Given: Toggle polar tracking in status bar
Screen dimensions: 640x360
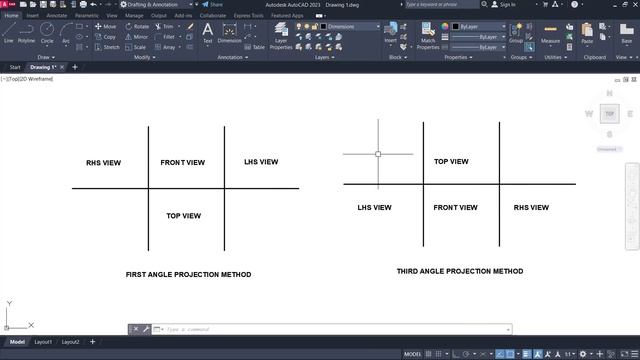Looking at the screenshot, I should point(466,354).
